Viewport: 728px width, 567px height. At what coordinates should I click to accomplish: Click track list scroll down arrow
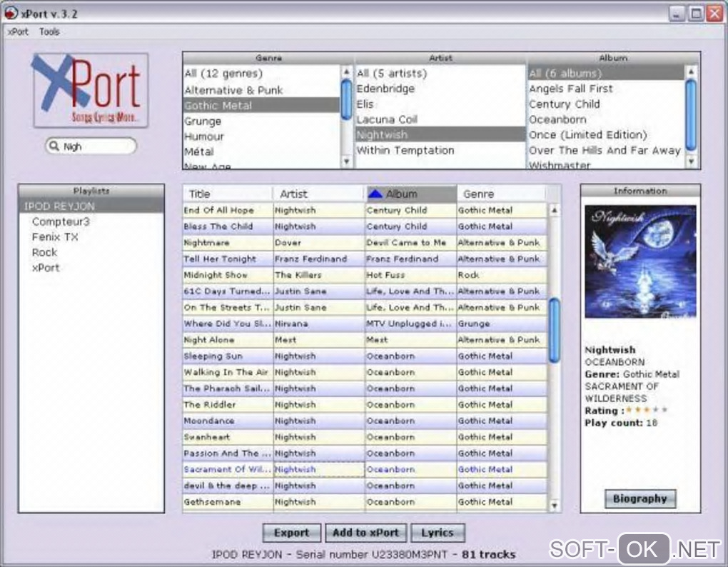click(554, 506)
